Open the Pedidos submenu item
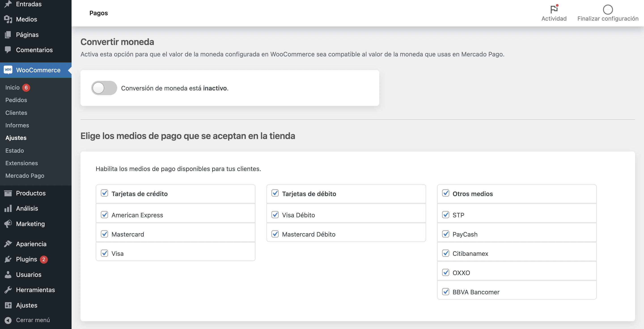This screenshot has width=644, height=329. point(16,100)
